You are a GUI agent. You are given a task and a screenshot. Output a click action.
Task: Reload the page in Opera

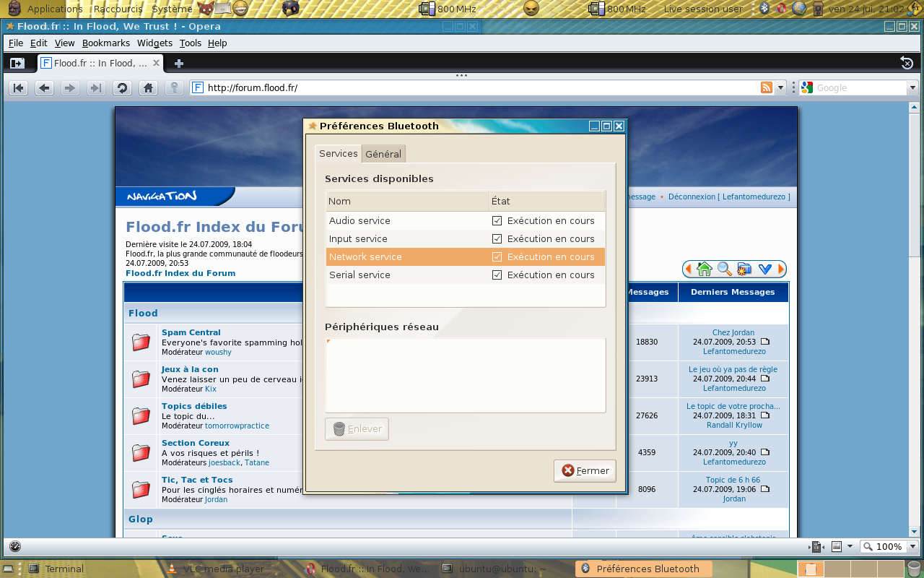tap(122, 88)
